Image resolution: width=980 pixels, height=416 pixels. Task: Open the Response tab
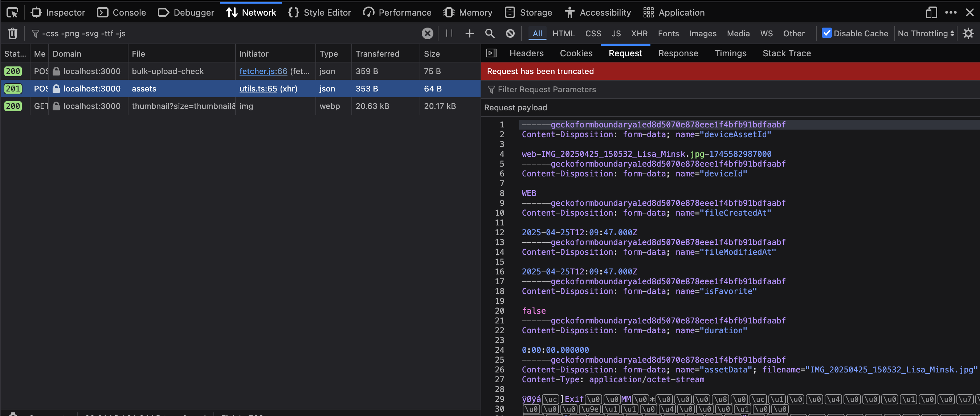click(678, 53)
